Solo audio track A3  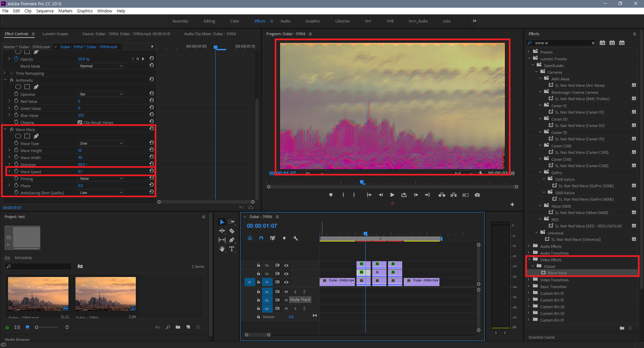tap(295, 308)
